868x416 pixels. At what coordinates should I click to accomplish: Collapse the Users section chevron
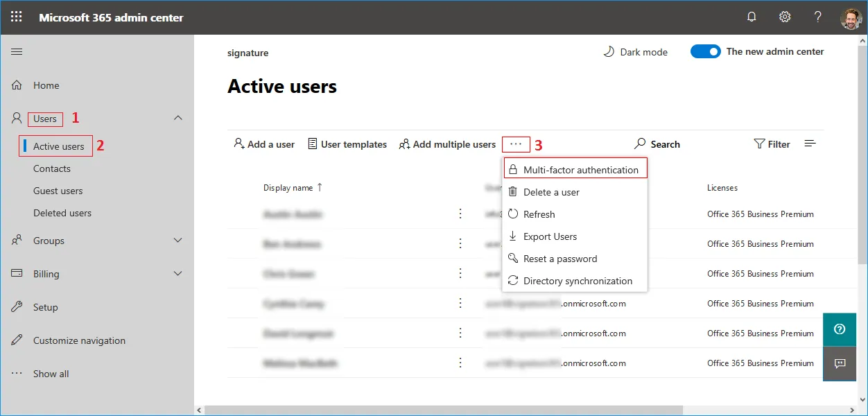178,119
